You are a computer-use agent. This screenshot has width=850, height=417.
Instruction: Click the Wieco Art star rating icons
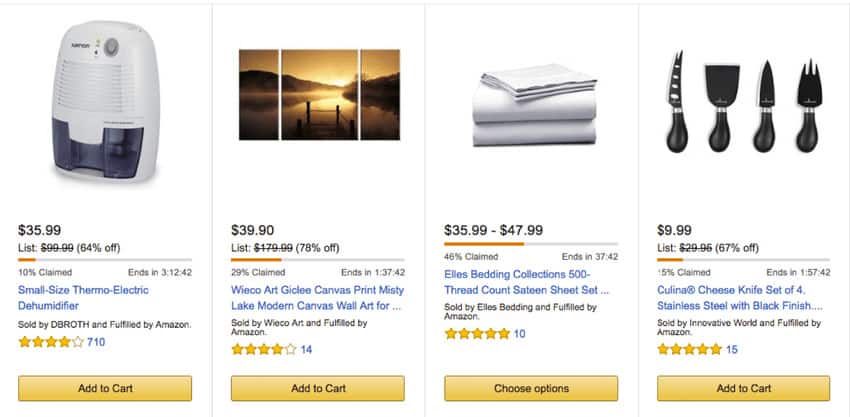(x=264, y=350)
